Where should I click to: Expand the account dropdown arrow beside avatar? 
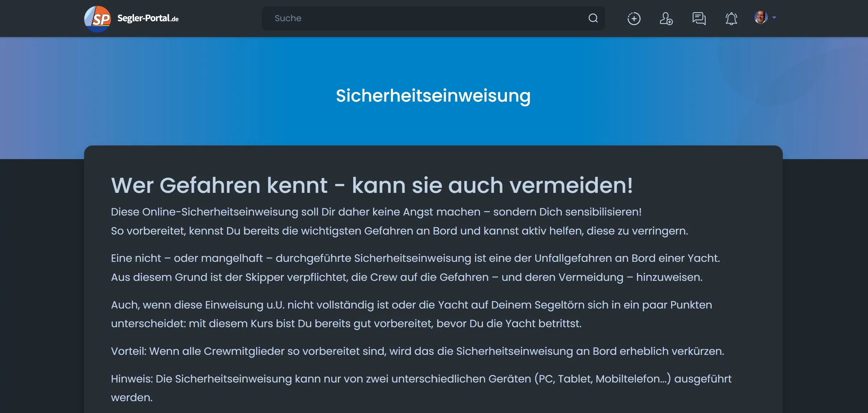774,17
